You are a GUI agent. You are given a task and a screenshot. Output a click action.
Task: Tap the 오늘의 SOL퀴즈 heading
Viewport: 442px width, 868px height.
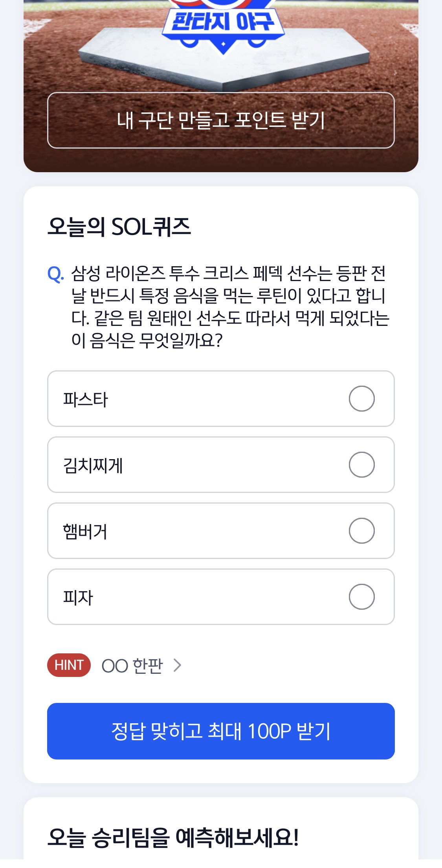(119, 227)
